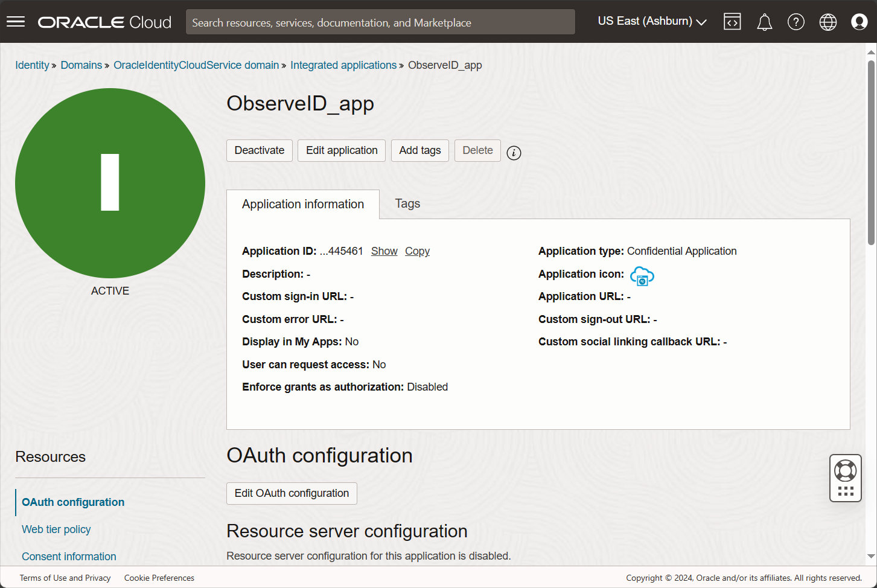Open Web tier policy resource
The height and width of the screenshot is (588, 877).
56,529
